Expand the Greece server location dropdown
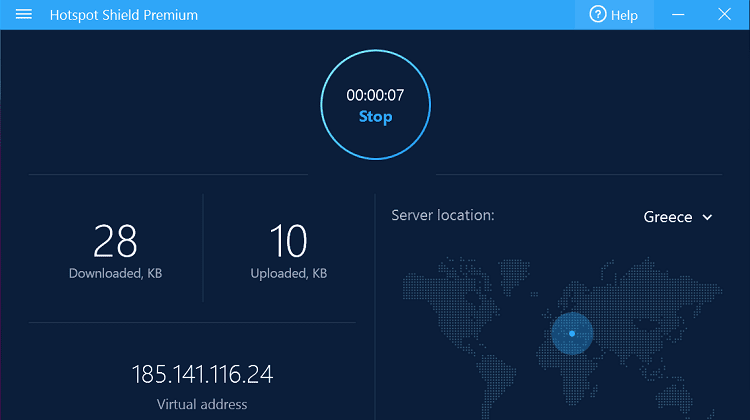 click(x=678, y=217)
